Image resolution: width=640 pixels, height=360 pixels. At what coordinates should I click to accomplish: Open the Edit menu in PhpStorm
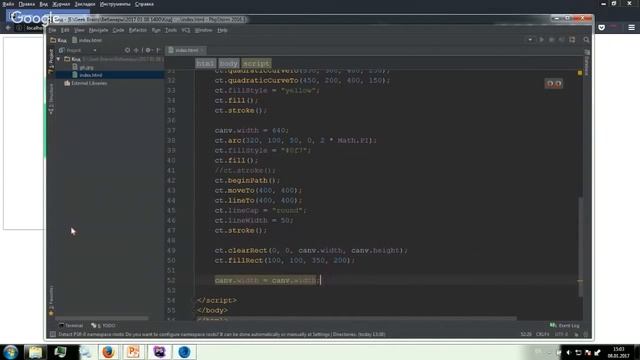coord(65,30)
